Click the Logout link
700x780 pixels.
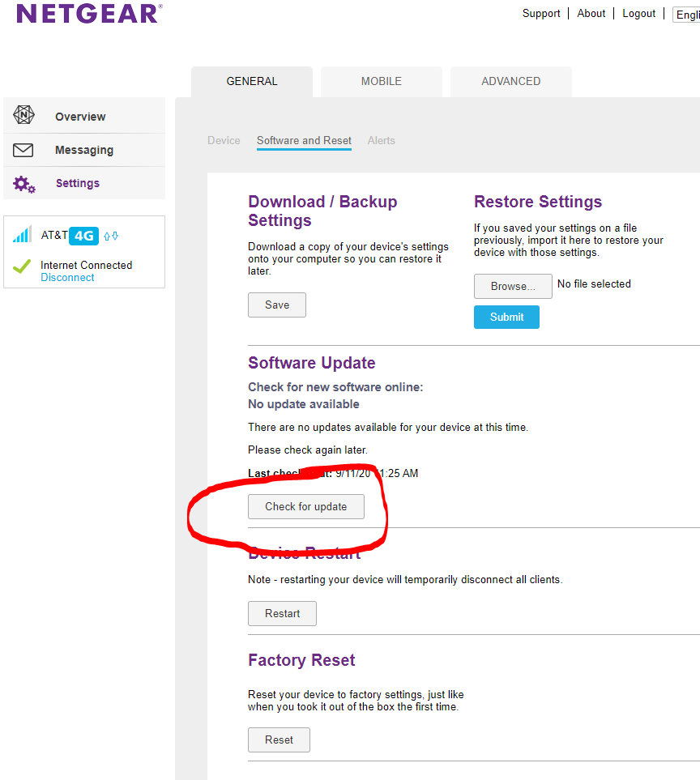(x=638, y=14)
